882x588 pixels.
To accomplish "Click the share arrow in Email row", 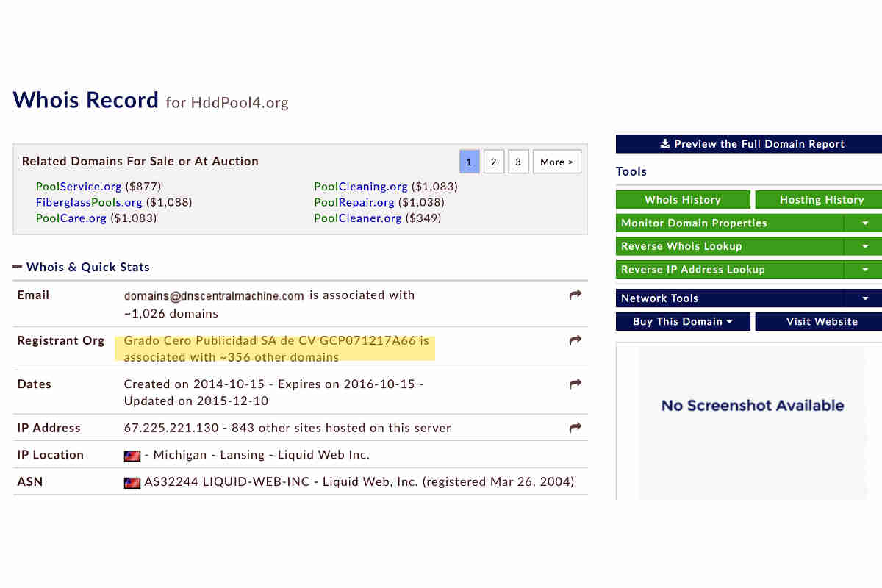I will [x=576, y=295].
